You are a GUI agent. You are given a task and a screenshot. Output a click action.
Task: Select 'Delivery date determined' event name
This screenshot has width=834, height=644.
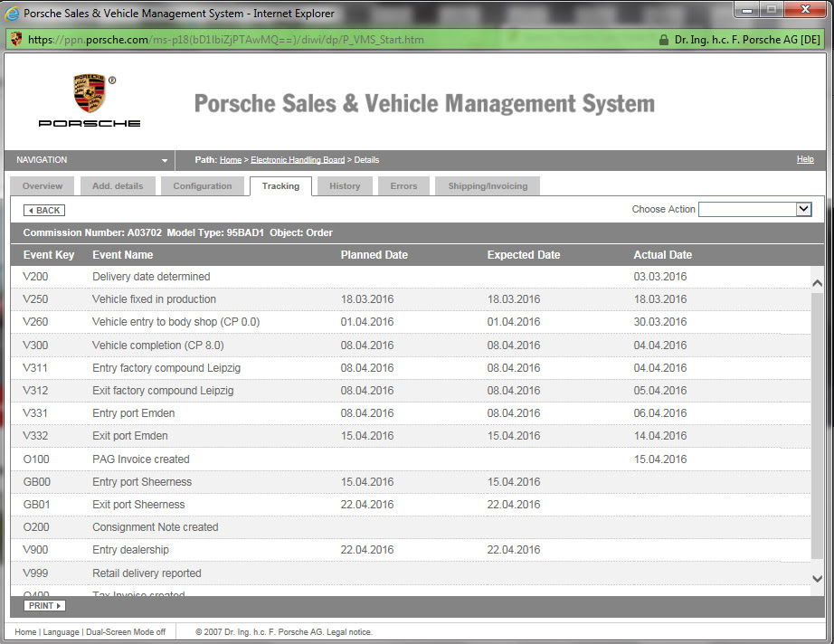[x=151, y=277]
